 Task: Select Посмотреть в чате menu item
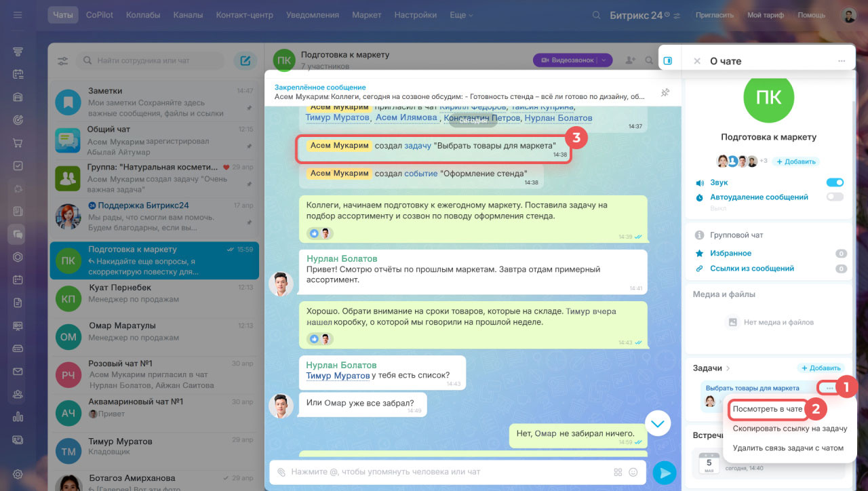(x=767, y=410)
